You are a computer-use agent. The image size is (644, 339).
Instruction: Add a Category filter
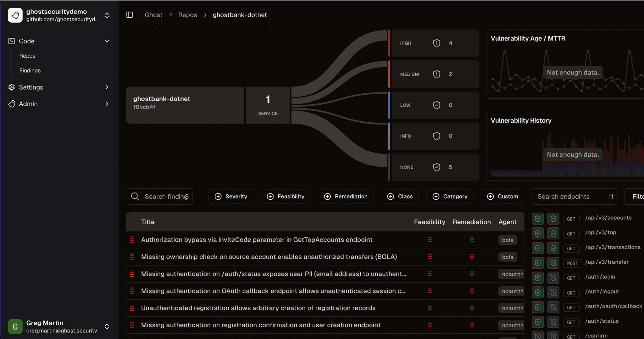point(450,197)
